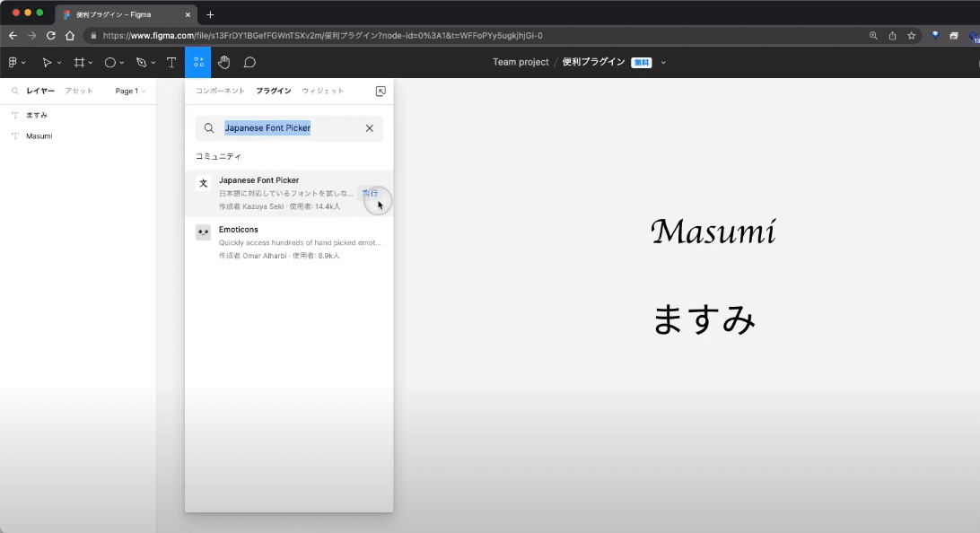The height and width of the screenshot is (533, 980).
Task: Select the Move tool arrow
Action: [x=47, y=63]
